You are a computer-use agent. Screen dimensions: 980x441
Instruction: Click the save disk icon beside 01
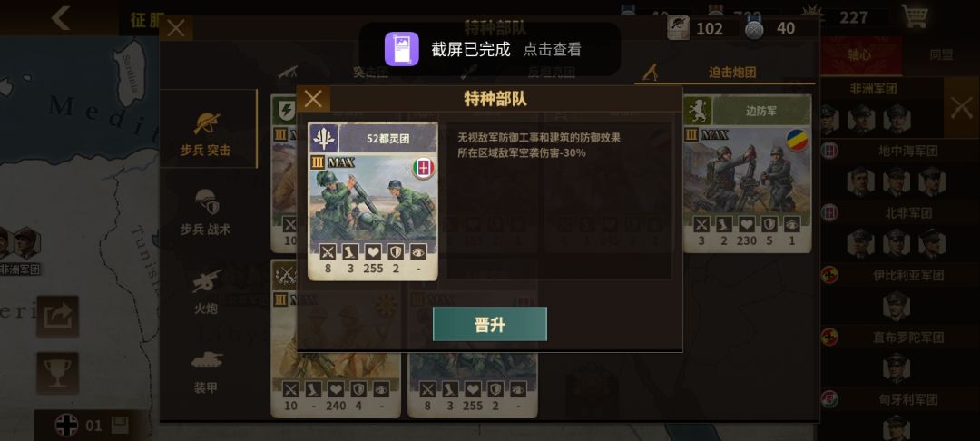(120, 426)
